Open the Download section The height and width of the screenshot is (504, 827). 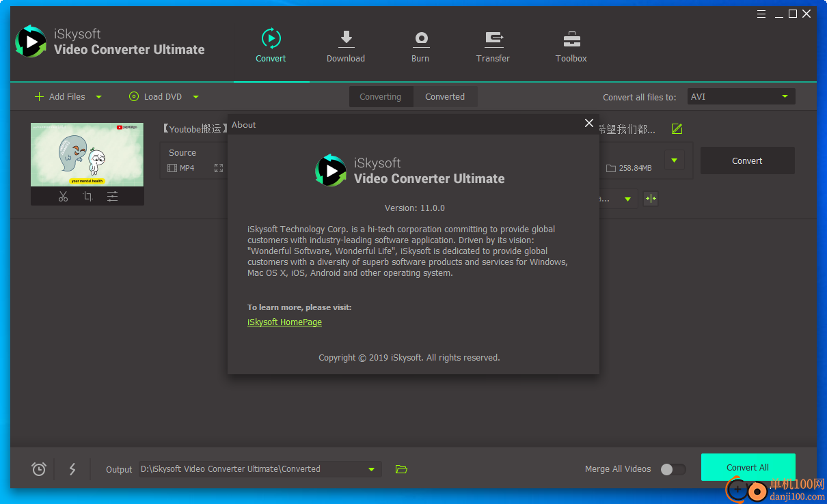click(346, 46)
